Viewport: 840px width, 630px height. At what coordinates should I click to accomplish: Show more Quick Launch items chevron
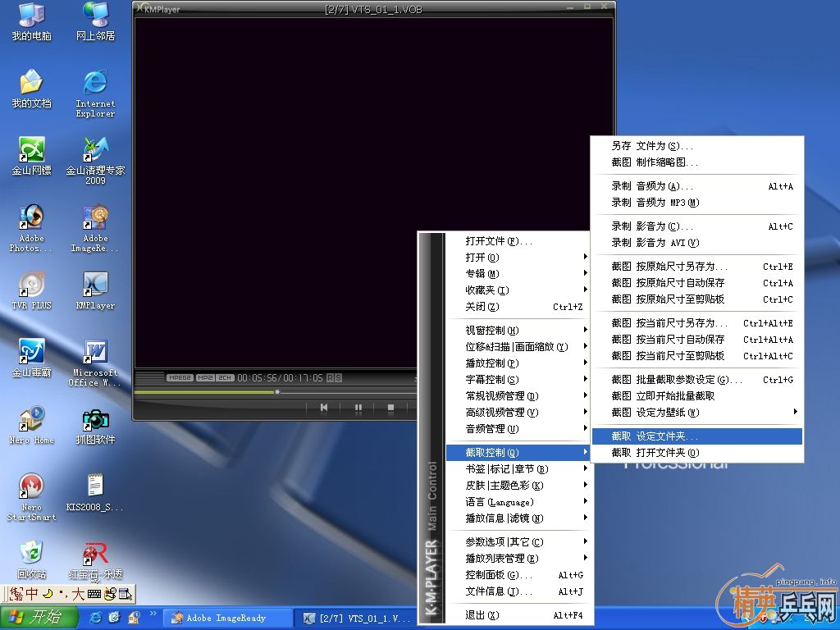coord(153,614)
